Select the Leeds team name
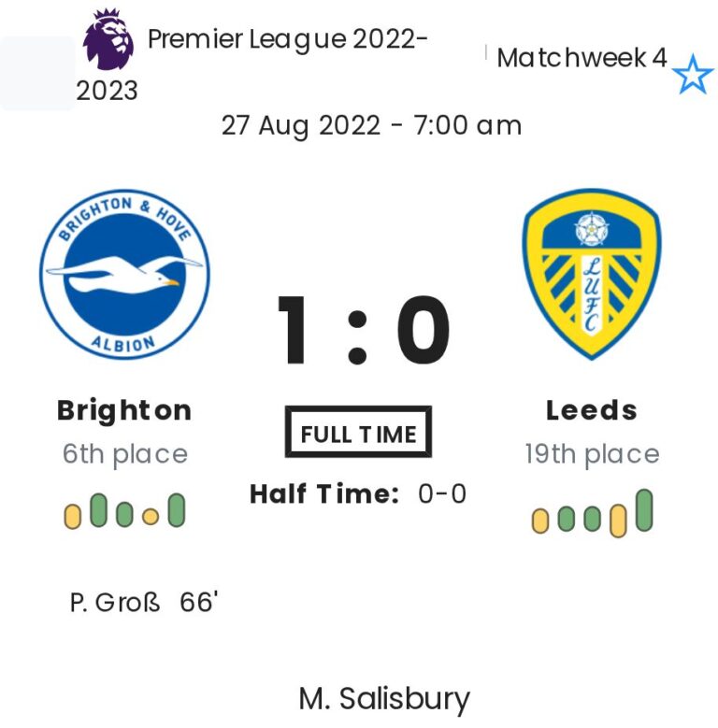This screenshot has height=728, width=718. (x=591, y=410)
